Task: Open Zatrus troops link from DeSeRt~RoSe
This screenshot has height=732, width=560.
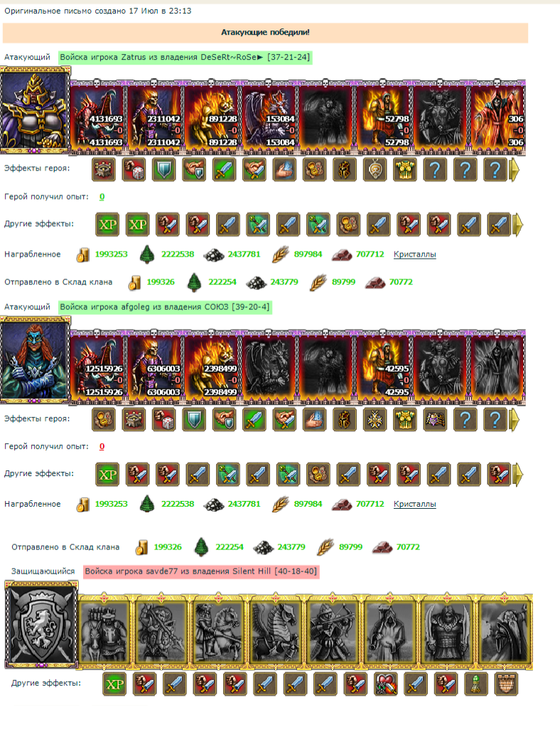Action: (x=185, y=57)
